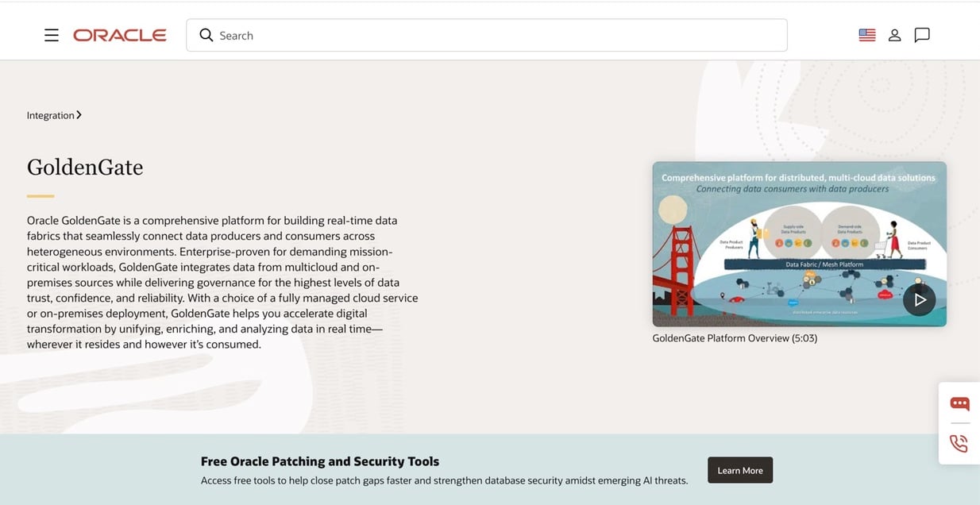The height and width of the screenshot is (505, 980).
Task: Open the hamburger navigation menu
Action: (x=52, y=35)
